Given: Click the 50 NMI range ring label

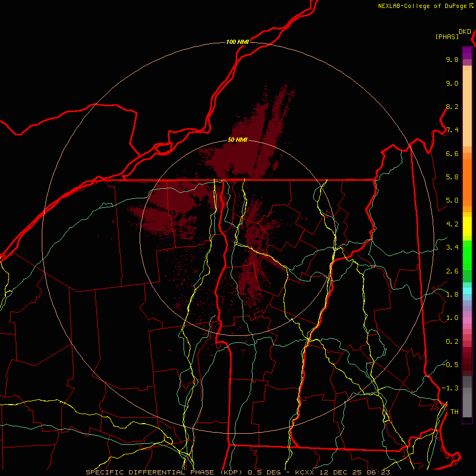Looking at the screenshot, I should click(237, 140).
